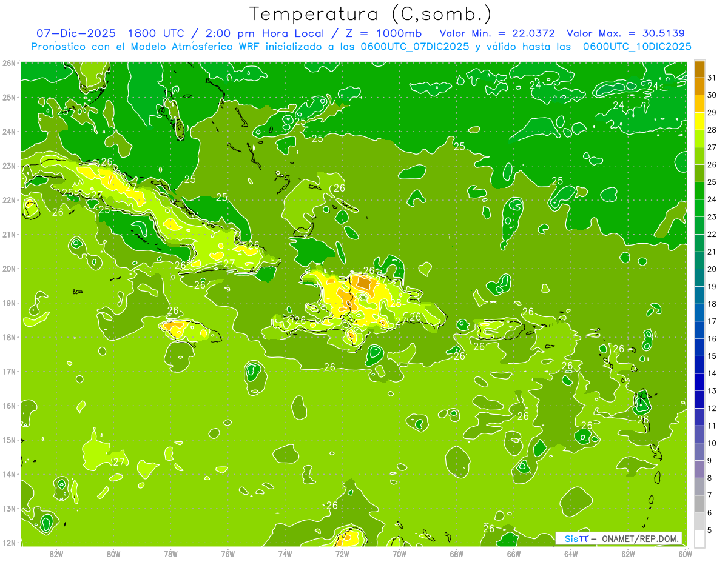Click the "14N" latitude axis label

[9, 474]
